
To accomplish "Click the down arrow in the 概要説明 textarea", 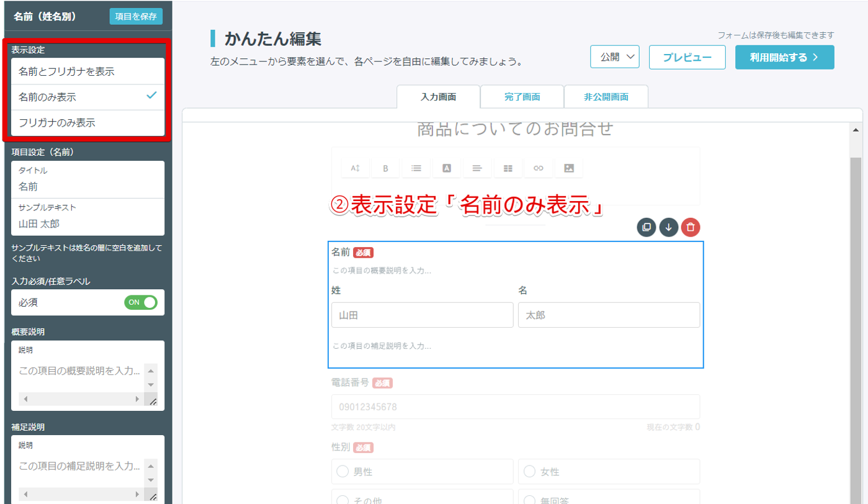I will click(x=151, y=385).
